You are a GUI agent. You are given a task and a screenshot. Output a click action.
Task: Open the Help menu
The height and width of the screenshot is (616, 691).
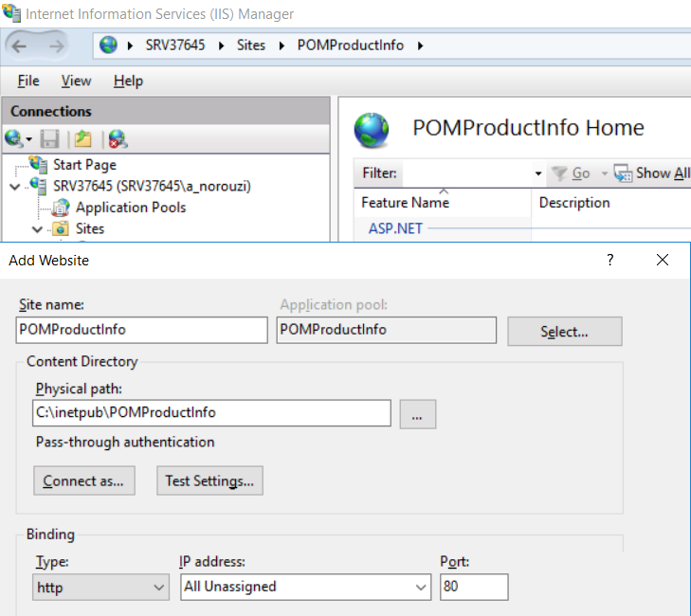[128, 82]
